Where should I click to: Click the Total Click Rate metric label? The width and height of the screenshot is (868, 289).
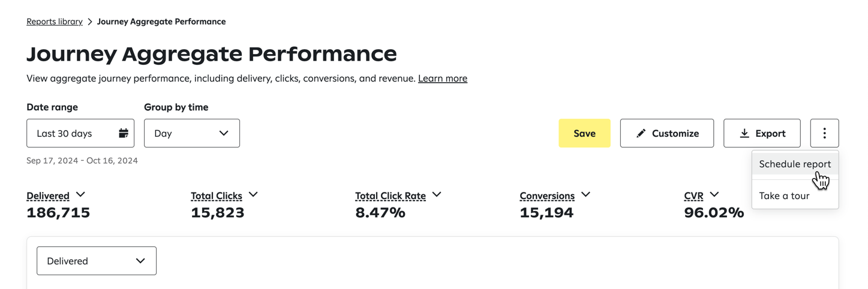pos(391,196)
